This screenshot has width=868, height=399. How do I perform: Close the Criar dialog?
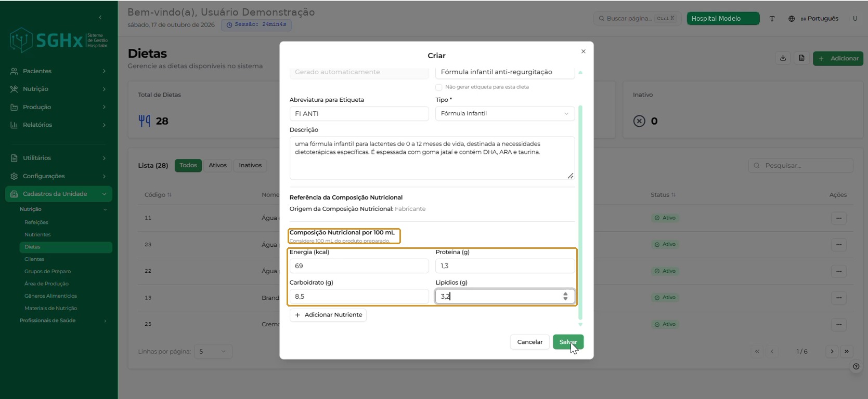pyautogui.click(x=584, y=51)
